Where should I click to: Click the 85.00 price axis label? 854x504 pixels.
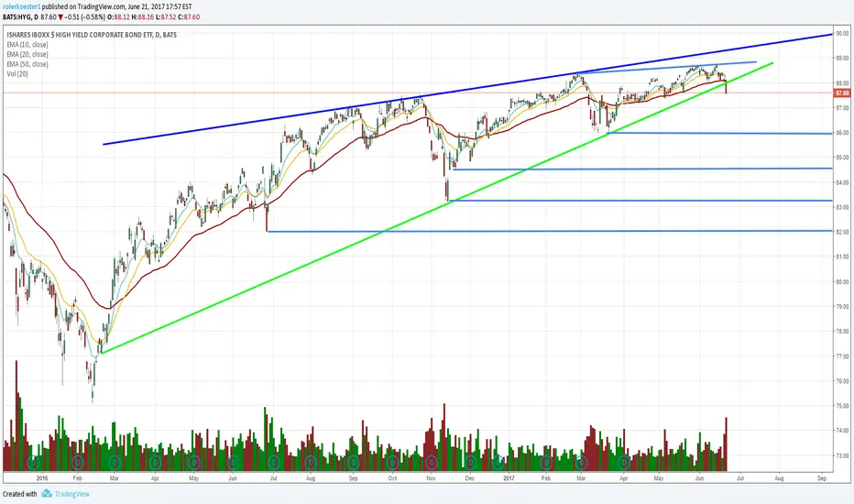pos(842,158)
